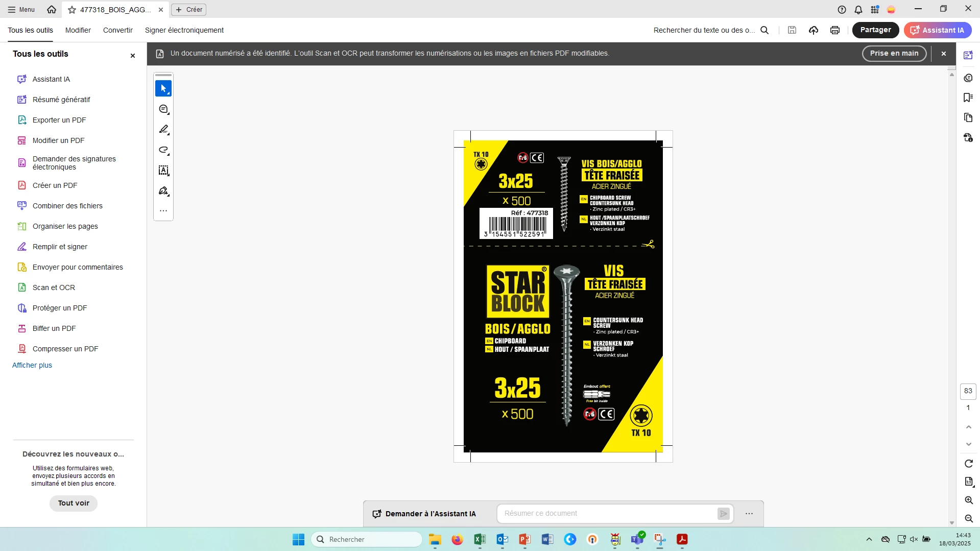This screenshot has width=980, height=551.
Task: Click the save file icon
Action: pos(792,30)
